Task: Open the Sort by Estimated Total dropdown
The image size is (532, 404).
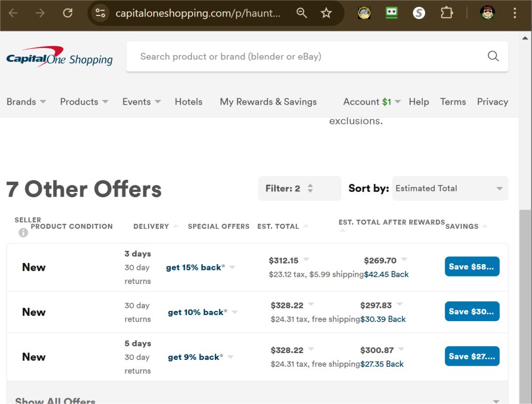Action: (450, 188)
